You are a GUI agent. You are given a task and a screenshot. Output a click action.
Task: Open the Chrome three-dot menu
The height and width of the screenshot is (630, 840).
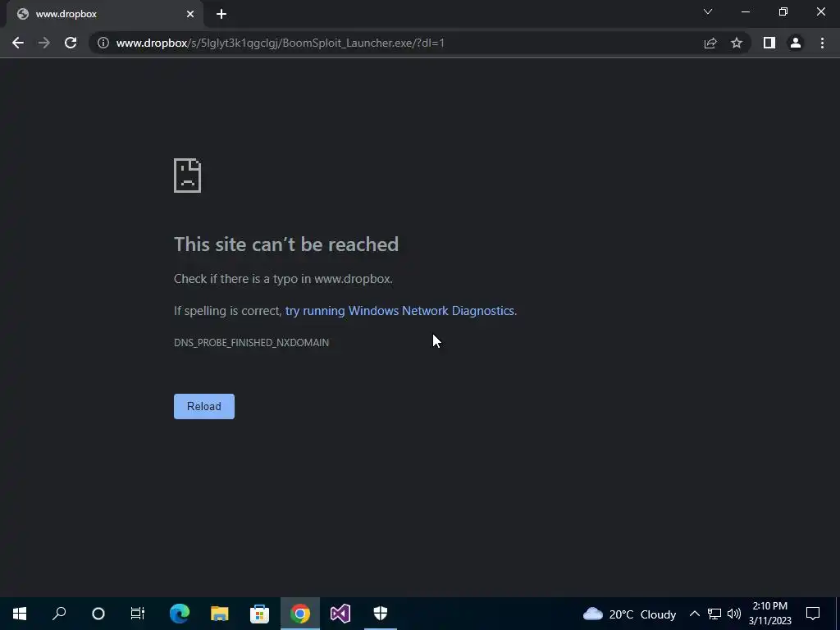[822, 43]
